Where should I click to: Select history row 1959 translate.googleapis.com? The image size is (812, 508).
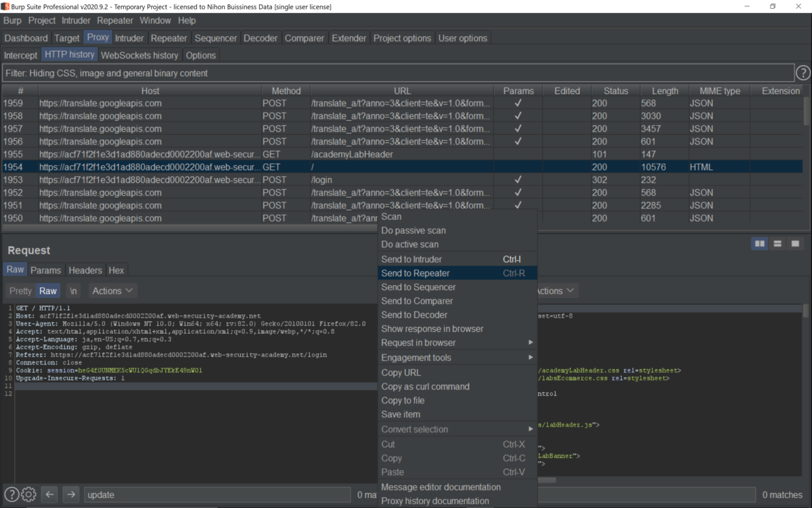[x=402, y=104]
